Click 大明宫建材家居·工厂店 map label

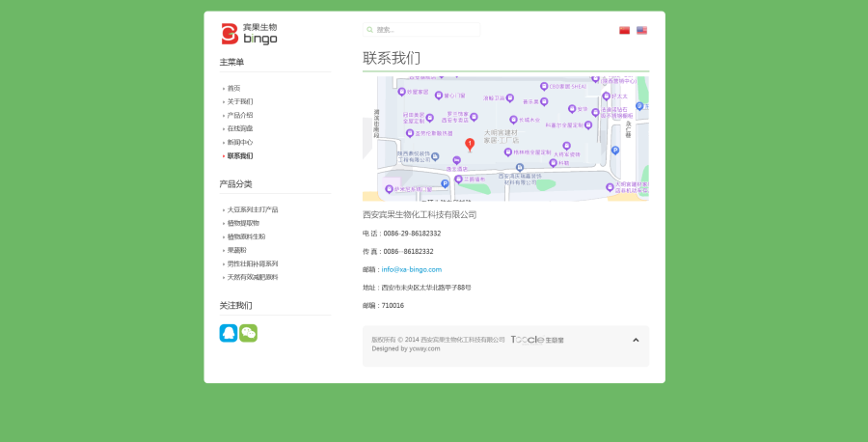502,137
